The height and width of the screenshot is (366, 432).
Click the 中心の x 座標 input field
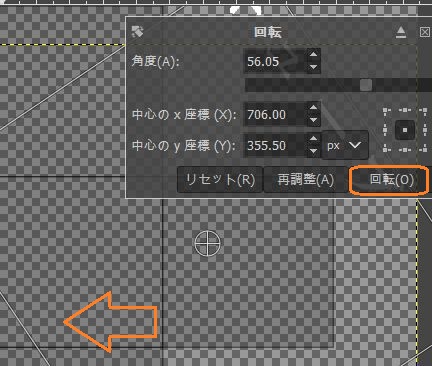(x=275, y=114)
